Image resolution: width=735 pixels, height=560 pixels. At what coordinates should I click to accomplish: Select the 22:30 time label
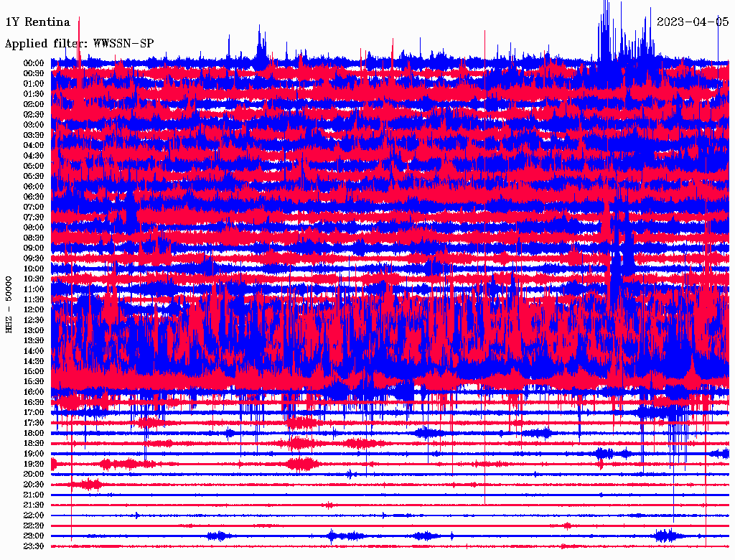pyautogui.click(x=34, y=526)
